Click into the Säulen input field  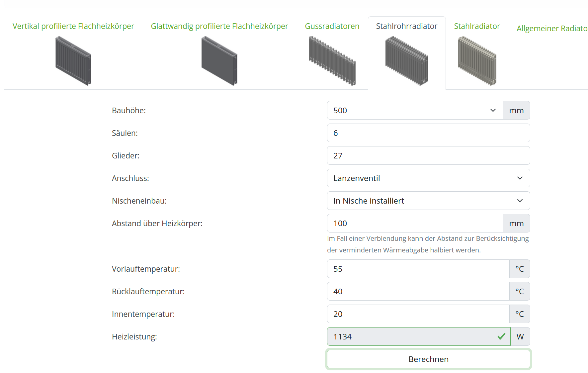(428, 133)
